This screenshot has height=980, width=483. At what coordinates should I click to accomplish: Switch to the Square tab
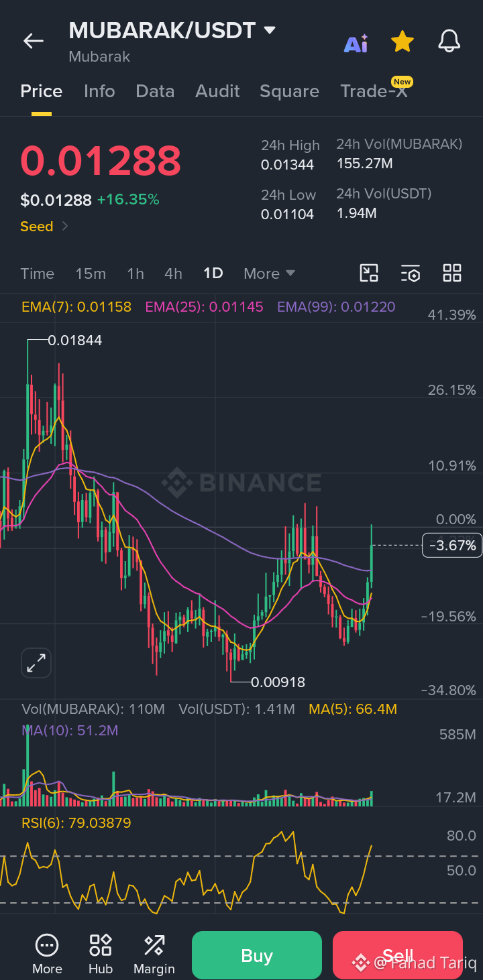(289, 91)
